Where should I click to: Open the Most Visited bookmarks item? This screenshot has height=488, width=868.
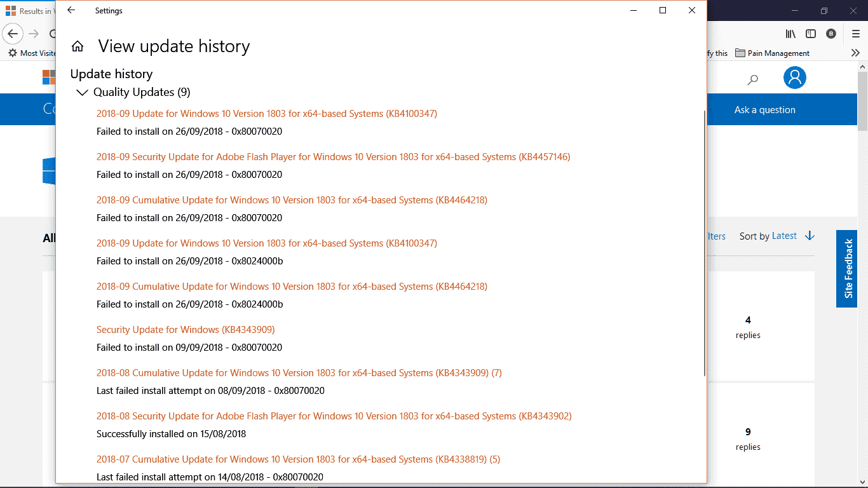32,53
